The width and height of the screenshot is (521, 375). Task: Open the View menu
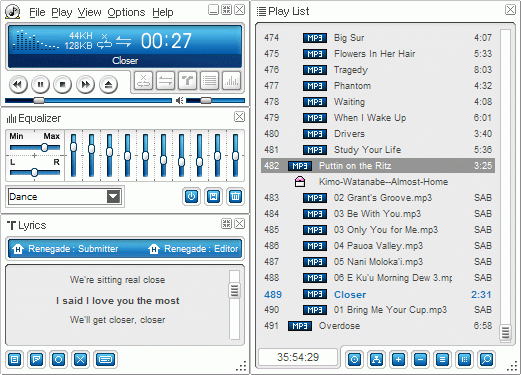tap(89, 12)
